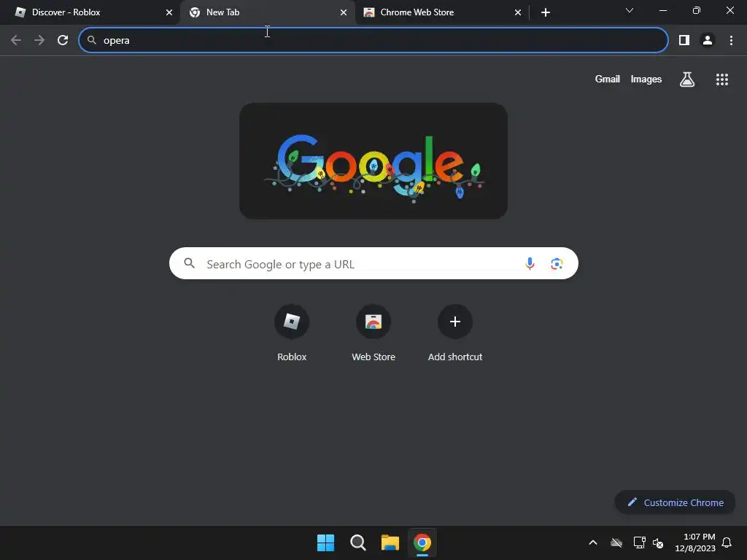Click the OneDrive cloud tray icon
This screenshot has height=560, width=747.
click(616, 542)
